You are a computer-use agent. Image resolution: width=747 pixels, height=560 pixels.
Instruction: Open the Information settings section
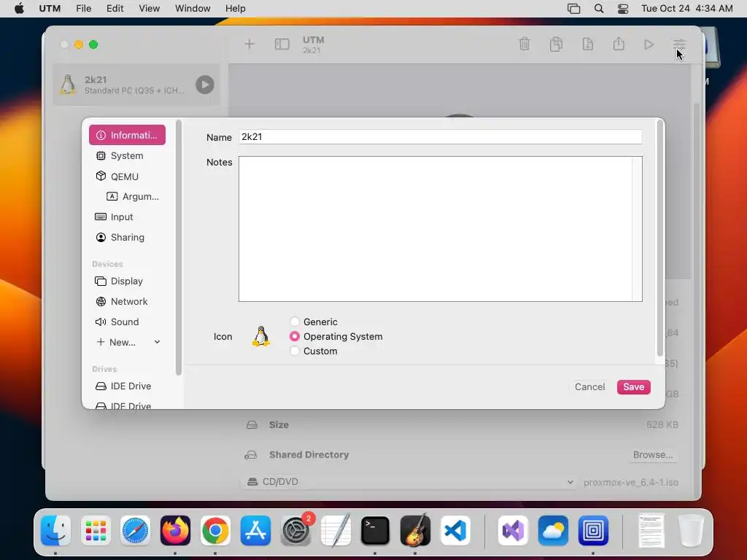[x=127, y=135]
